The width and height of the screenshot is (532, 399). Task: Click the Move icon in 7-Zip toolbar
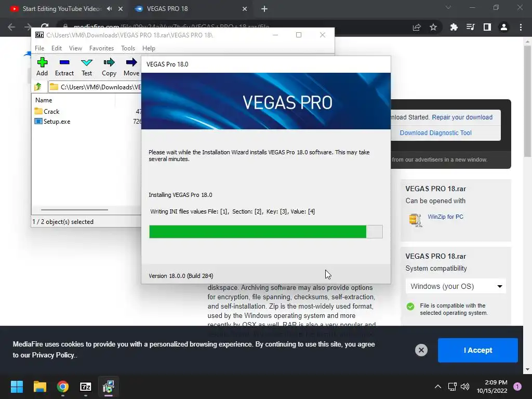(x=131, y=67)
